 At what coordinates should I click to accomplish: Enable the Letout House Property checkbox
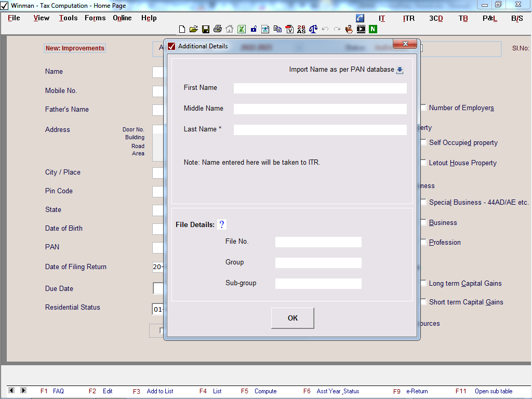pos(423,162)
